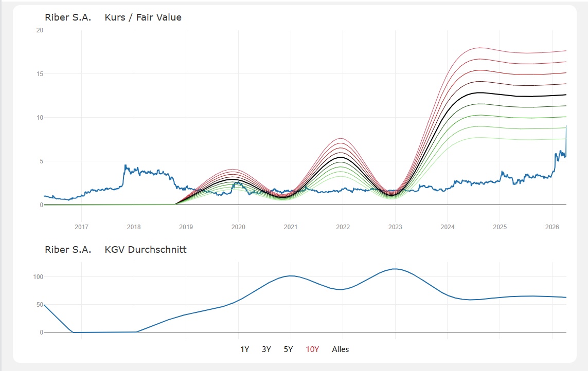Show all data with Alles
The height and width of the screenshot is (371, 588).
(341, 349)
